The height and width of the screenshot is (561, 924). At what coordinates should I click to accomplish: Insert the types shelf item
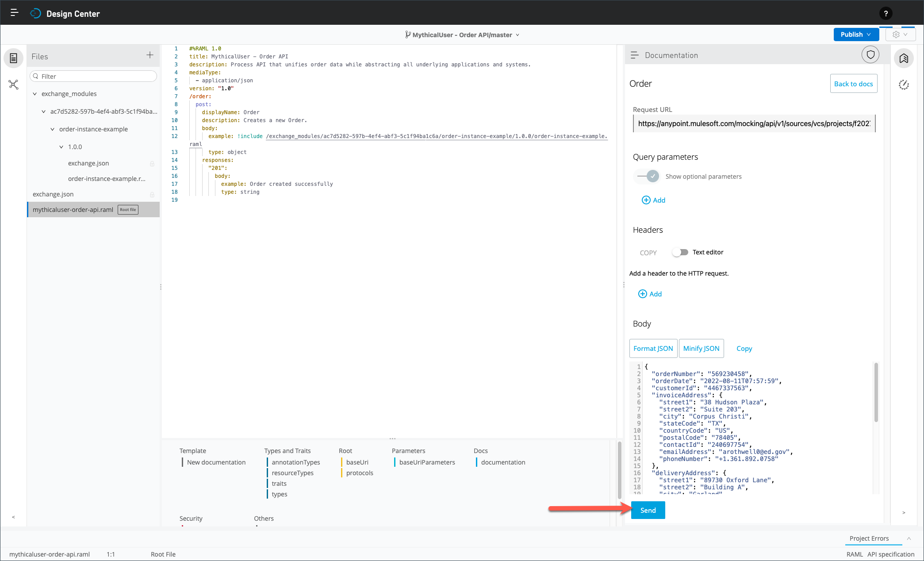pos(279,494)
